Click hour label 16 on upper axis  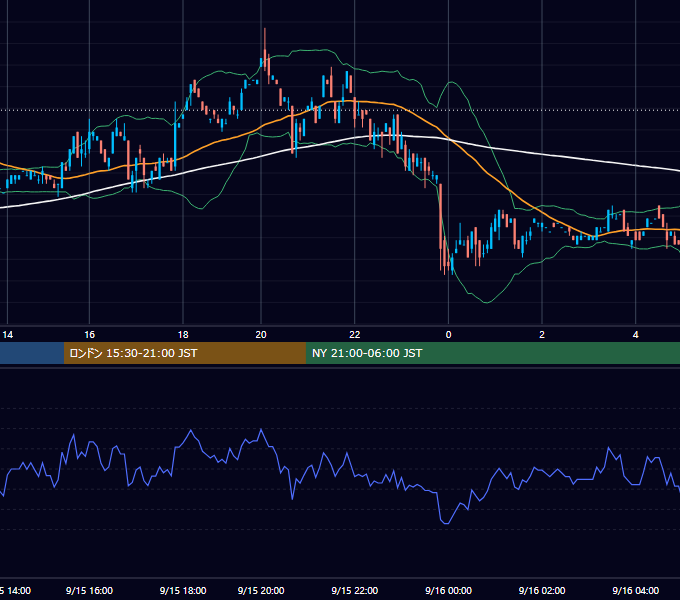(x=89, y=335)
